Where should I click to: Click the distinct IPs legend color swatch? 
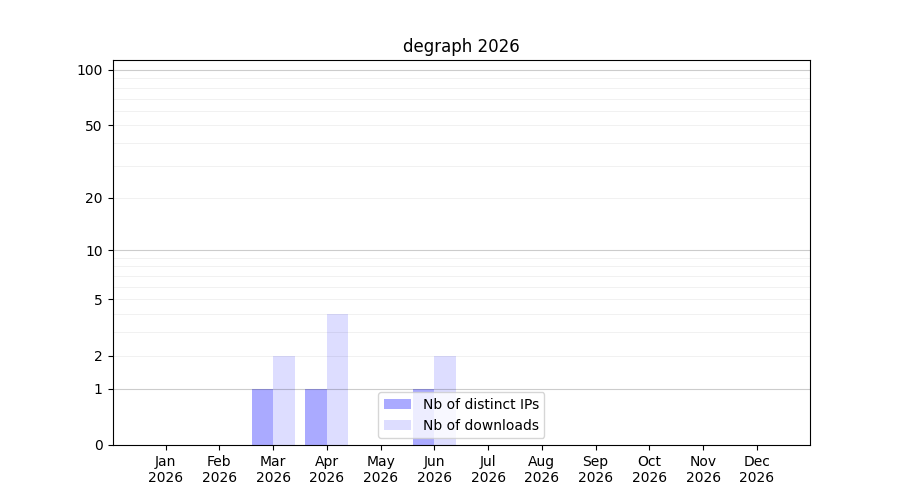coord(397,404)
